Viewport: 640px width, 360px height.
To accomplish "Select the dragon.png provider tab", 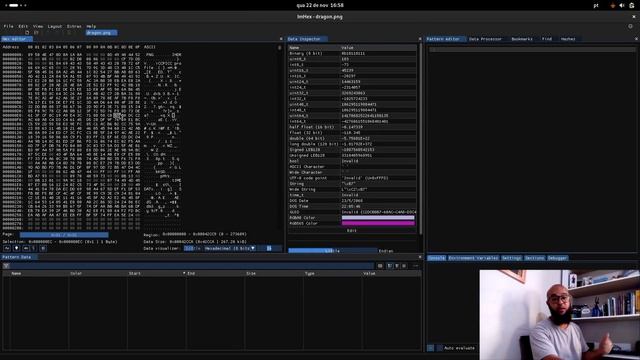I will pyautogui.click(x=101, y=33).
